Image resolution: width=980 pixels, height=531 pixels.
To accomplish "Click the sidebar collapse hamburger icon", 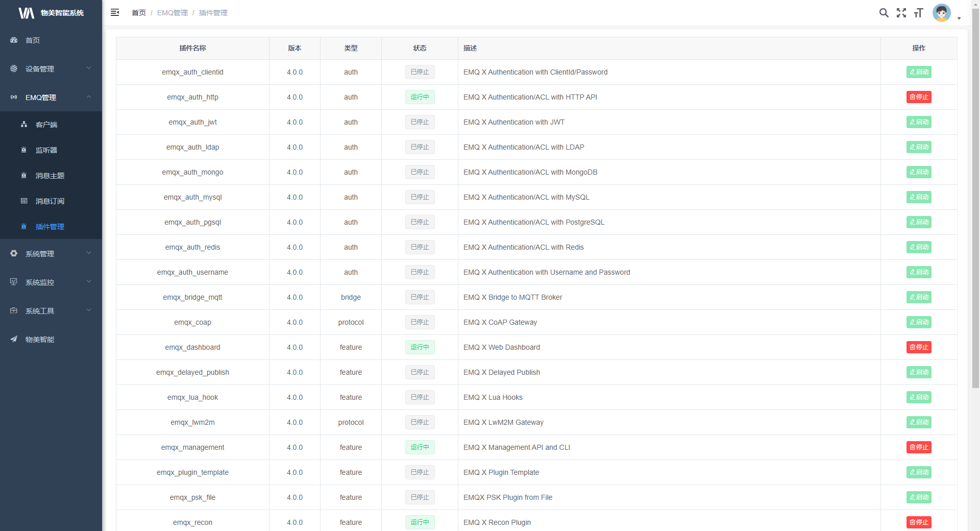I will click(x=115, y=12).
